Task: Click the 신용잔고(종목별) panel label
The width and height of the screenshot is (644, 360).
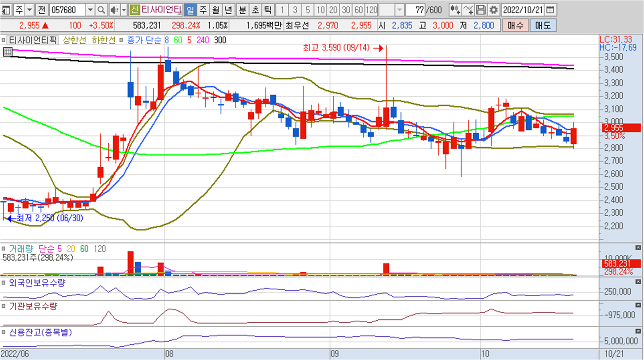Action: tap(40, 332)
